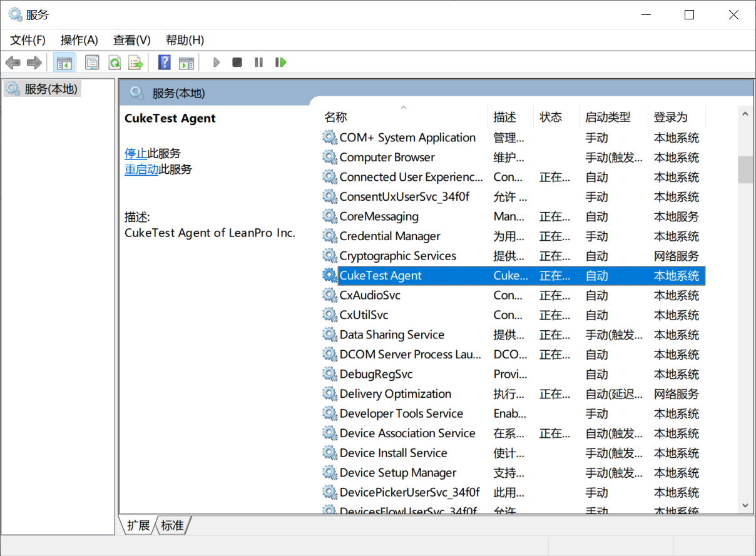Click the Refresh toolbar icon
Screen dimensions: 756x556
coord(114,63)
